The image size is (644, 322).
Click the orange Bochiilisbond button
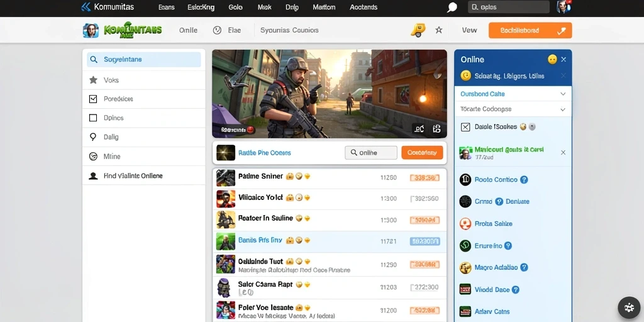point(530,30)
